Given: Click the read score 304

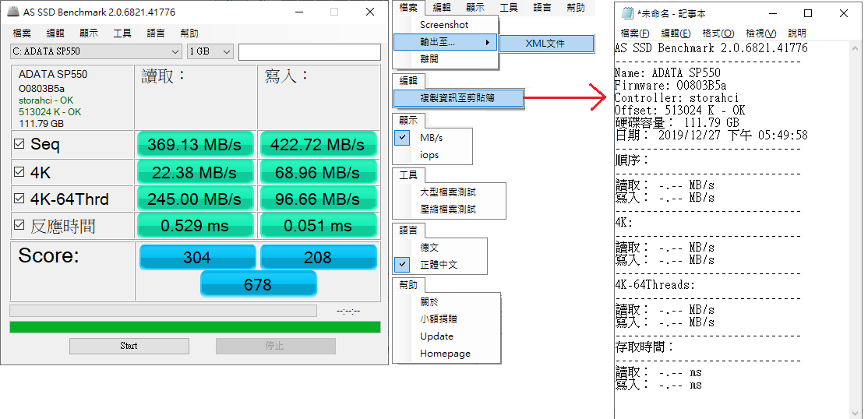Looking at the screenshot, I should coord(197,257).
